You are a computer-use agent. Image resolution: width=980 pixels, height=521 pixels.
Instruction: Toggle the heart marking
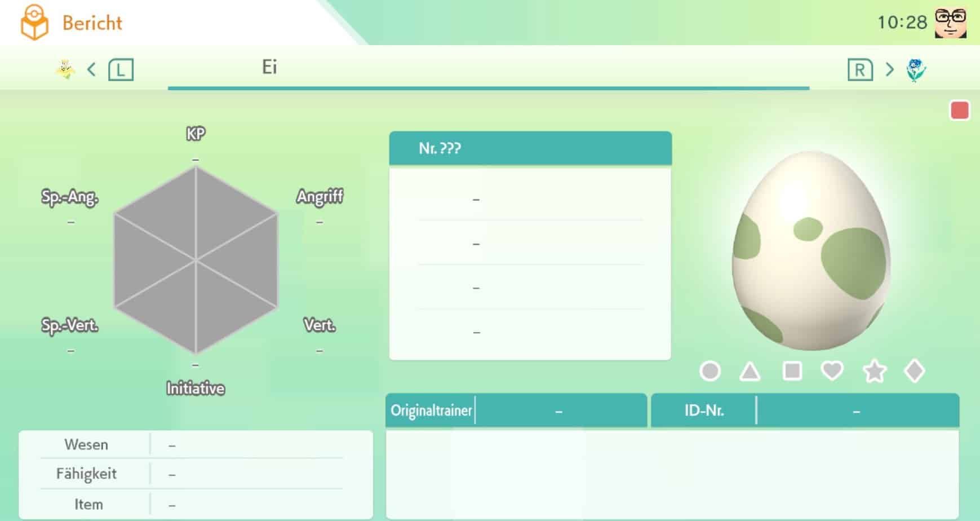coord(832,371)
